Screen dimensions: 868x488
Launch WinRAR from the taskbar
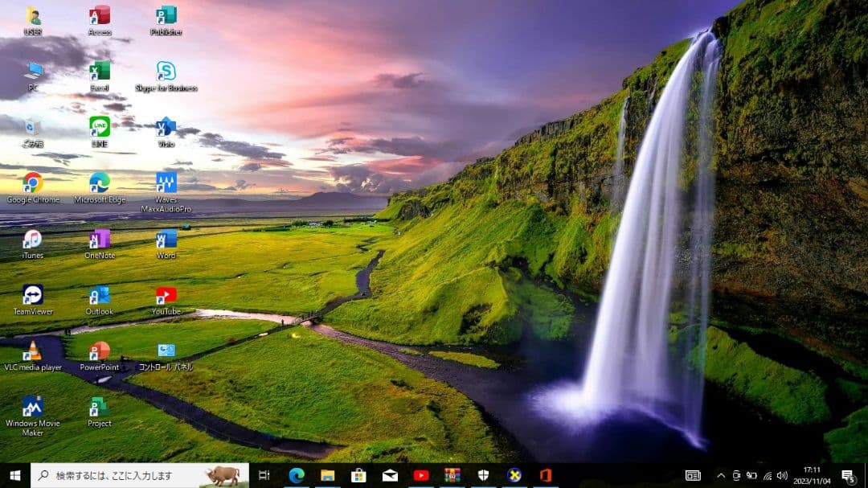click(452, 475)
